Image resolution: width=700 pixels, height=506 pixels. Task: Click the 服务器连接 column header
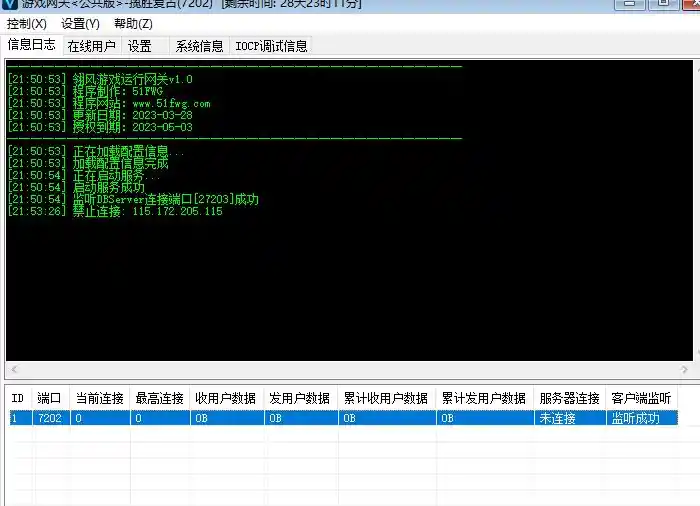(x=569, y=398)
